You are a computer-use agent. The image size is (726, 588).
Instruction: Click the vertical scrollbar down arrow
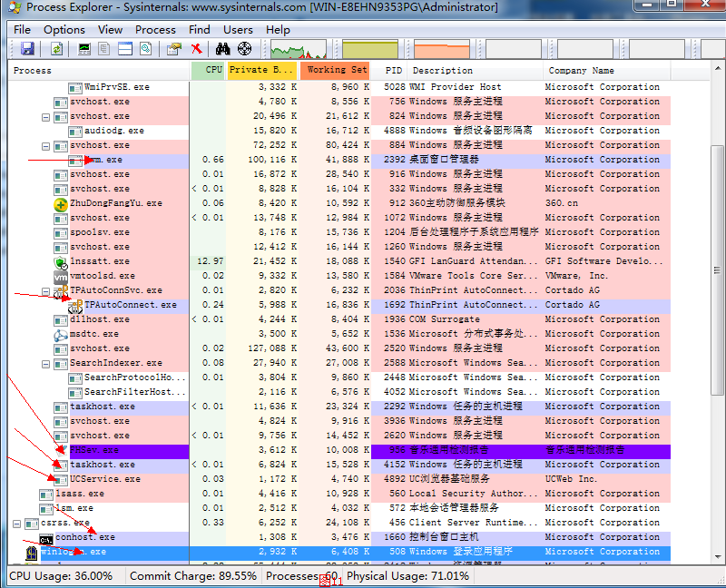[718, 557]
